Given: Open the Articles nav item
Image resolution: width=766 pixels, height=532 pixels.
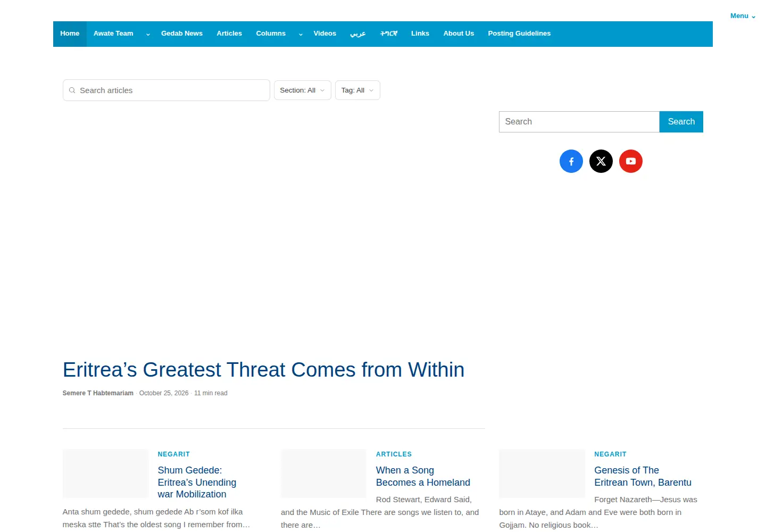Looking at the screenshot, I should tap(229, 34).
